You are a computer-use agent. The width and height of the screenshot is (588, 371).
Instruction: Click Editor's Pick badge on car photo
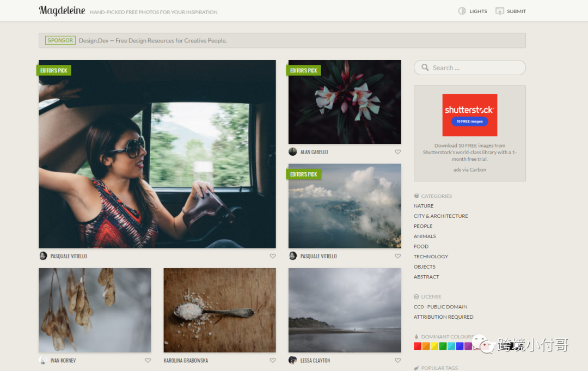coord(53,70)
